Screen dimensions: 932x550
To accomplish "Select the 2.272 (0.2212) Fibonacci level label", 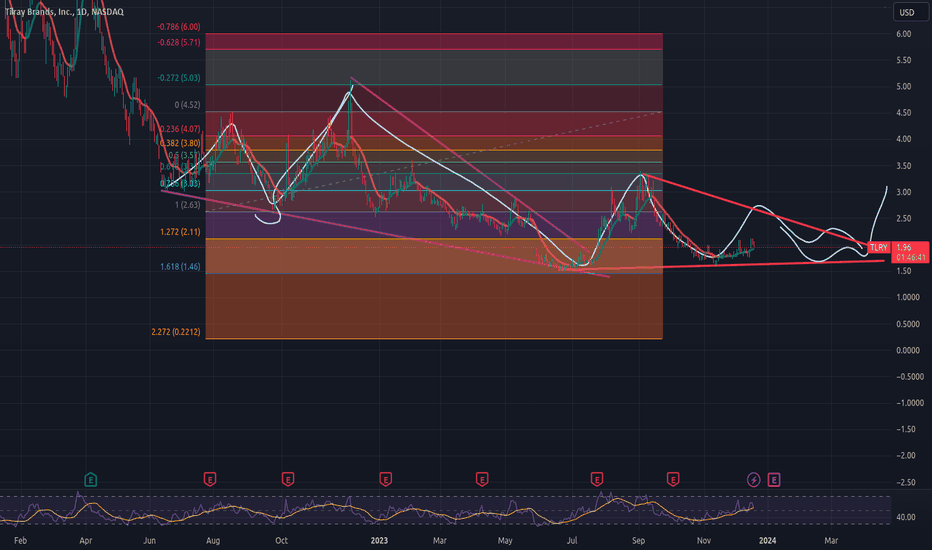I will 175,332.
